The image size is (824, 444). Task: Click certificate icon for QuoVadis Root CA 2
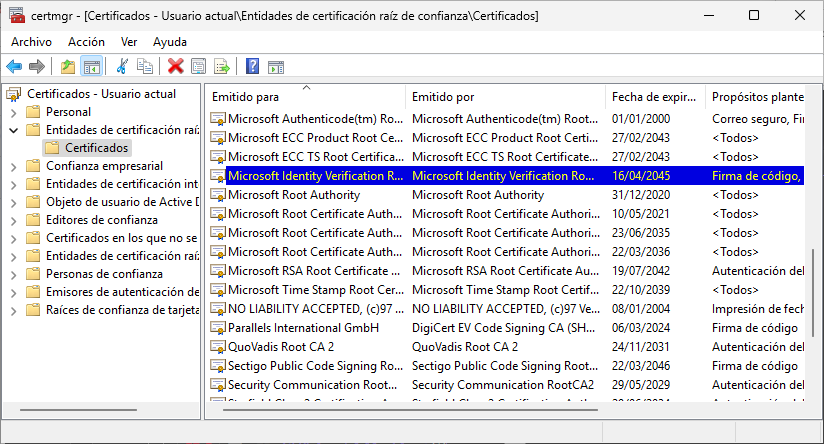(218, 347)
